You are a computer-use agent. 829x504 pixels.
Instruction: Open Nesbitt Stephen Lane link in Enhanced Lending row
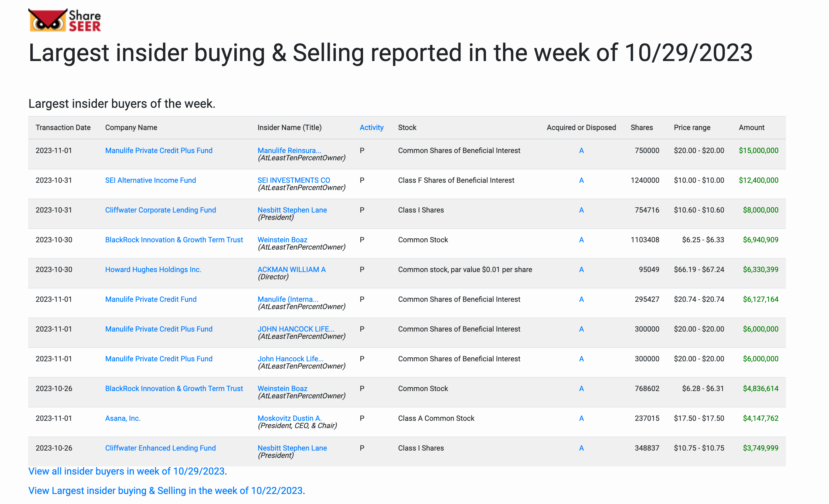click(x=292, y=448)
